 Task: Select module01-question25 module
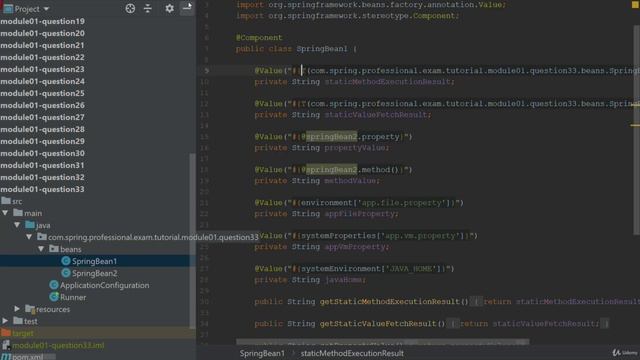(42, 93)
